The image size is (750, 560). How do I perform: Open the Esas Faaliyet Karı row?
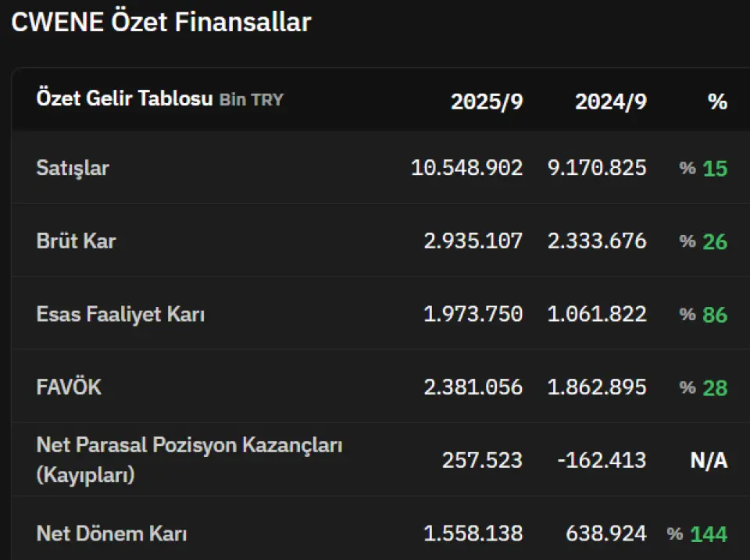[x=120, y=314]
